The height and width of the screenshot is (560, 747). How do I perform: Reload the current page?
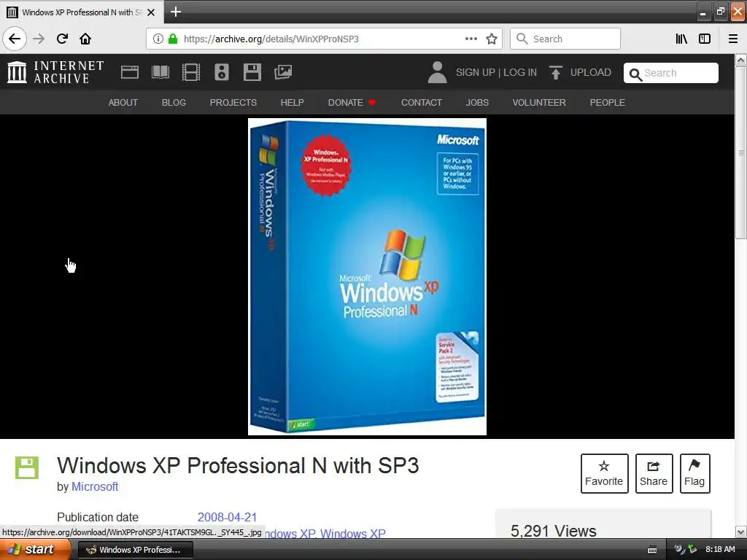[63, 39]
